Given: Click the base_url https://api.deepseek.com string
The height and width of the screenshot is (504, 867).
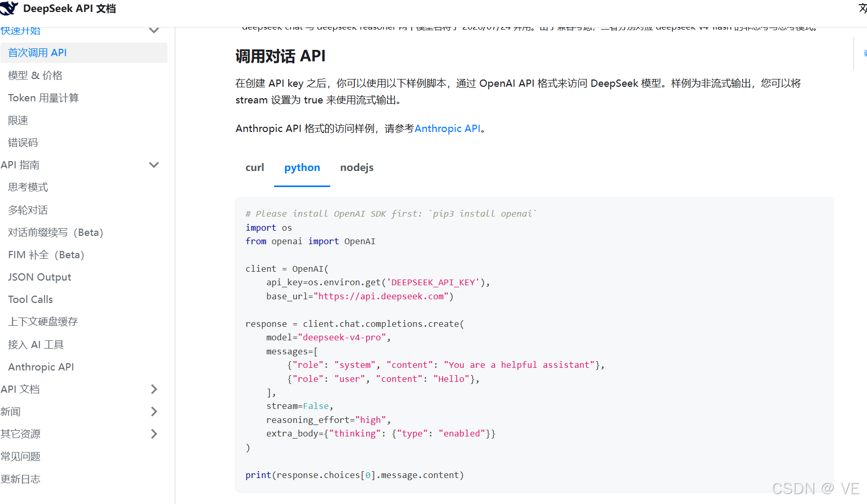Looking at the screenshot, I should click(x=381, y=296).
